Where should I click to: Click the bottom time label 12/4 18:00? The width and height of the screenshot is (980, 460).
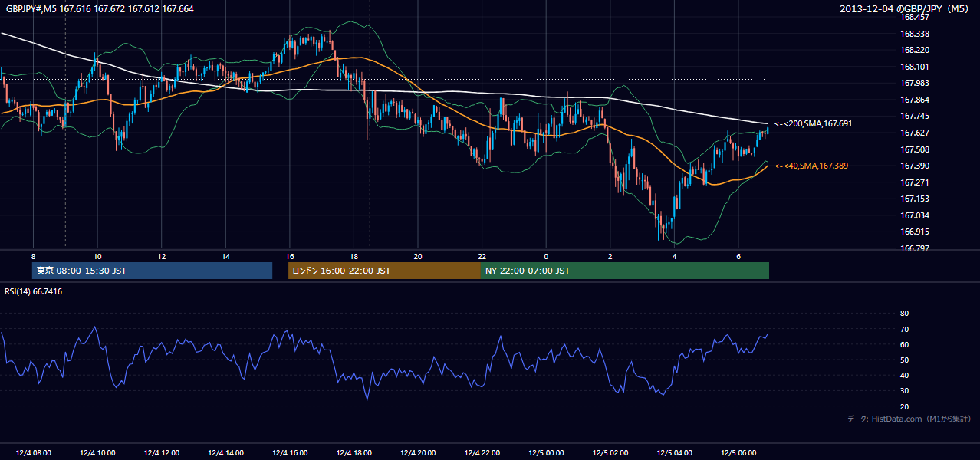(x=354, y=453)
